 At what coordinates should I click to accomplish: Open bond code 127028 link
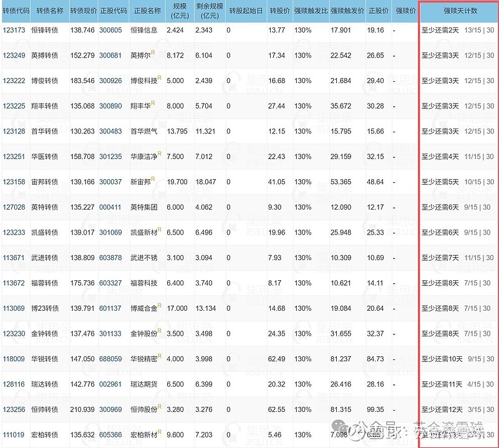pos(14,207)
